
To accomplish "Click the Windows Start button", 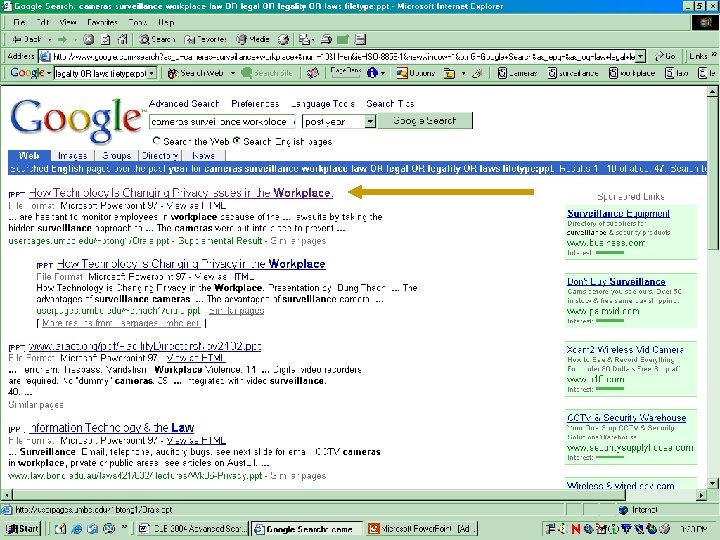I will (22, 529).
